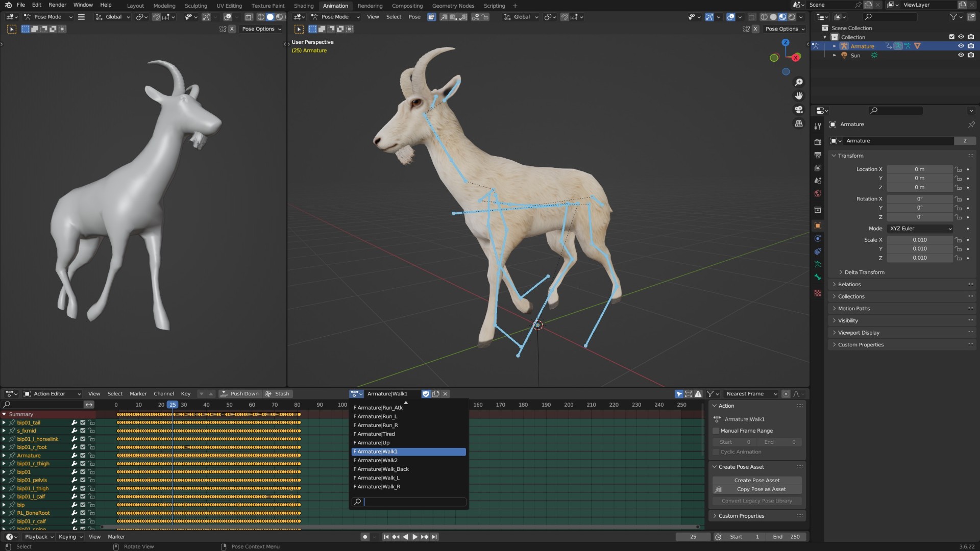The width and height of the screenshot is (980, 551).
Task: Click the pan hand viewport gizmo
Action: pyautogui.click(x=799, y=96)
